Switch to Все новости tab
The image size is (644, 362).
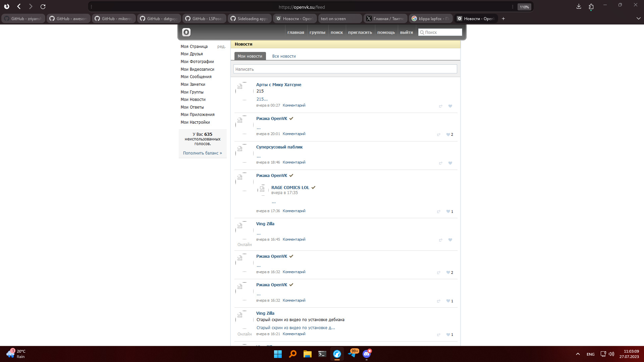click(x=284, y=56)
